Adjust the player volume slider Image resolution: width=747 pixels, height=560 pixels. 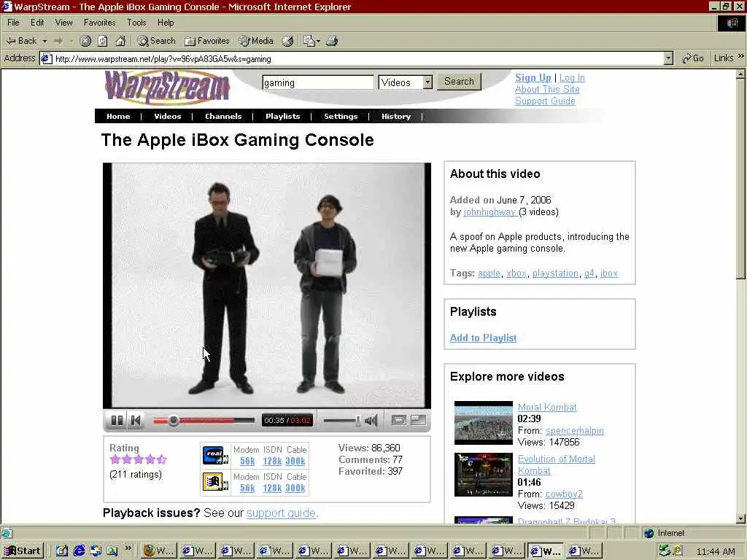[341, 421]
